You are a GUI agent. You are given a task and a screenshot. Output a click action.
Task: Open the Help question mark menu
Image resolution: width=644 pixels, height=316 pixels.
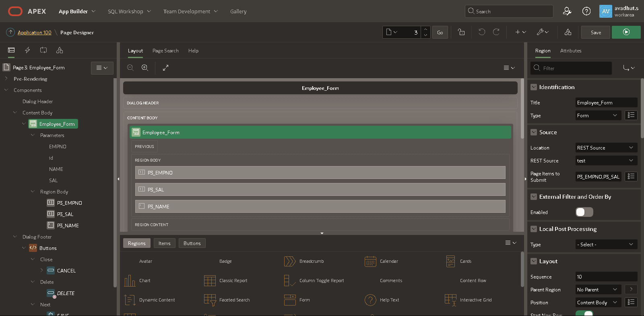click(x=586, y=11)
